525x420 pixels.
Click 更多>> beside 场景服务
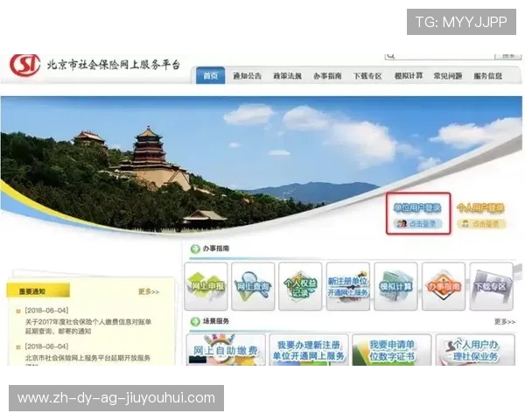pyautogui.click(x=505, y=322)
